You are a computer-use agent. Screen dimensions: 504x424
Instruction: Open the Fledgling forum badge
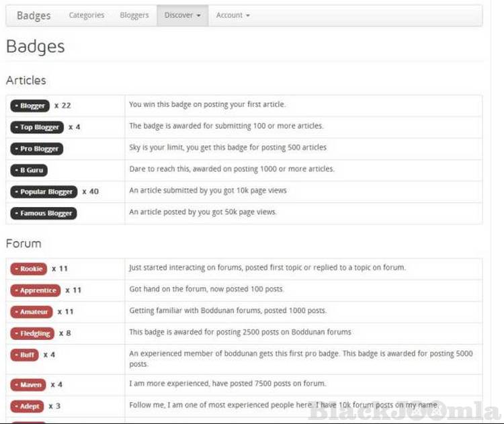(32, 333)
